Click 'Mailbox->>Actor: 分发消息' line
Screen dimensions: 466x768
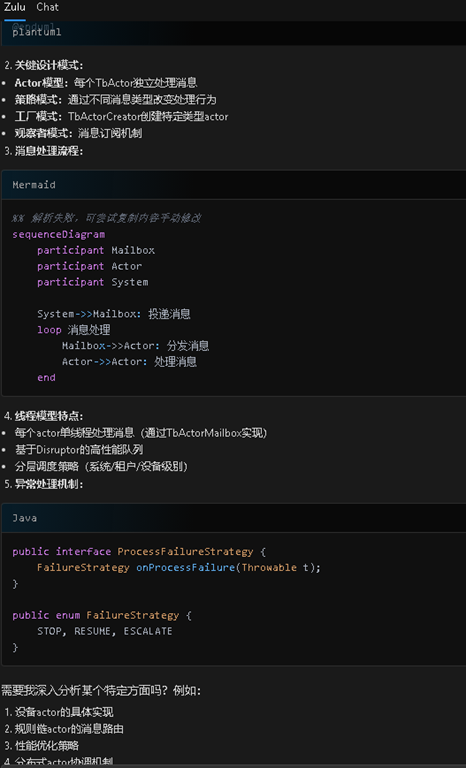pos(135,346)
